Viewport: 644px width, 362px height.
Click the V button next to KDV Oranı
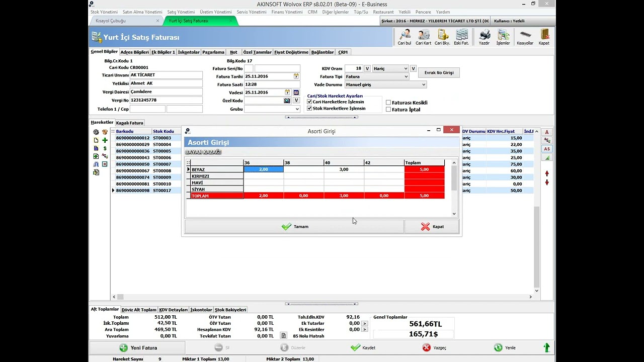pos(367,68)
